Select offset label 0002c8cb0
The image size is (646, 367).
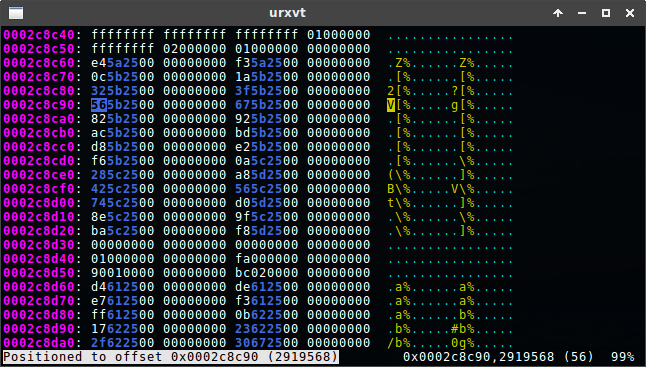pos(39,133)
